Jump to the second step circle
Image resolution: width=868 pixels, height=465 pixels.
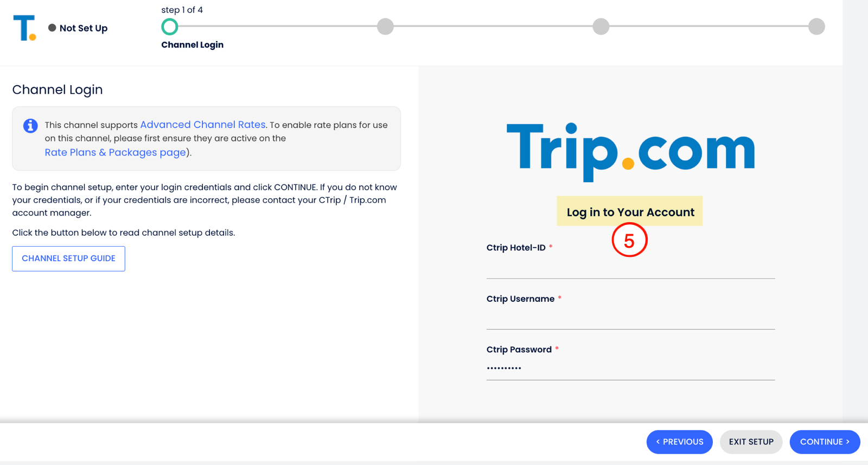(x=385, y=27)
